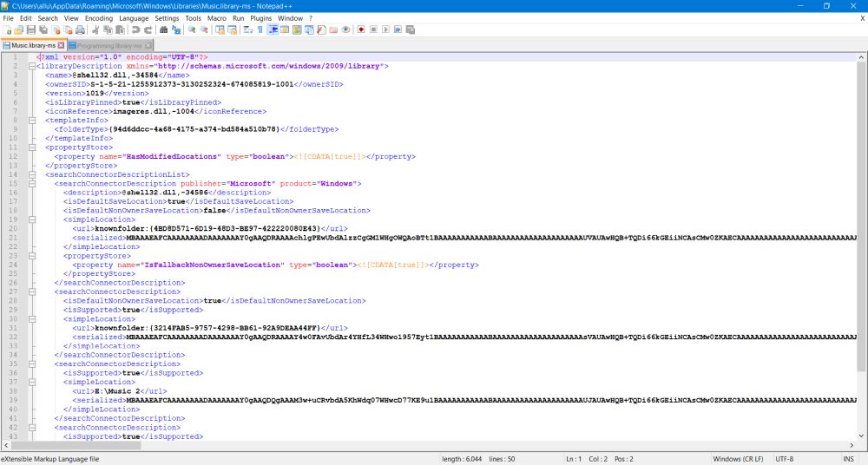
Task: Toggle file monitoring eye icon
Action: point(346,29)
